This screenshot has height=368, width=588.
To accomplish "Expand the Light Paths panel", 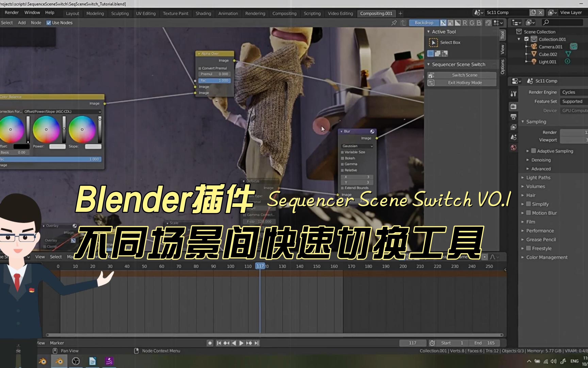I will tap(522, 178).
